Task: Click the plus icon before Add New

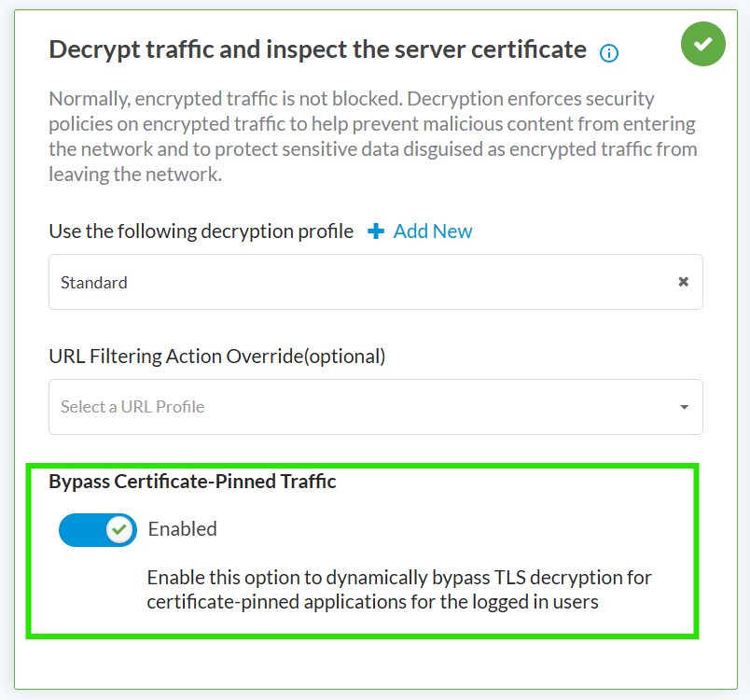Action: (376, 231)
